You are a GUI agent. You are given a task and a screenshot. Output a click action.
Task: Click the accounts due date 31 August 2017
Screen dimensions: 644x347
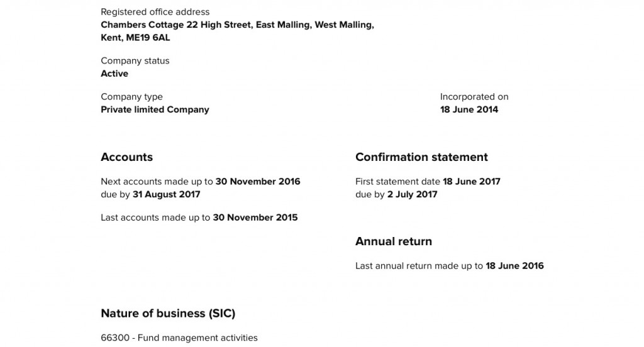(166, 194)
